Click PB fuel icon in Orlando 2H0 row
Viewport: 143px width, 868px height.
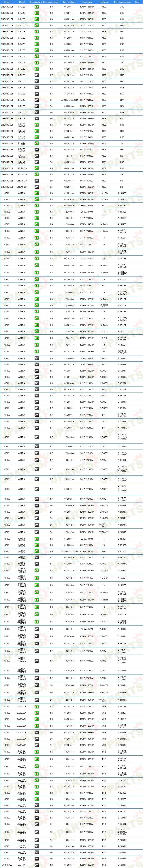pyautogui.click(x=36, y=175)
